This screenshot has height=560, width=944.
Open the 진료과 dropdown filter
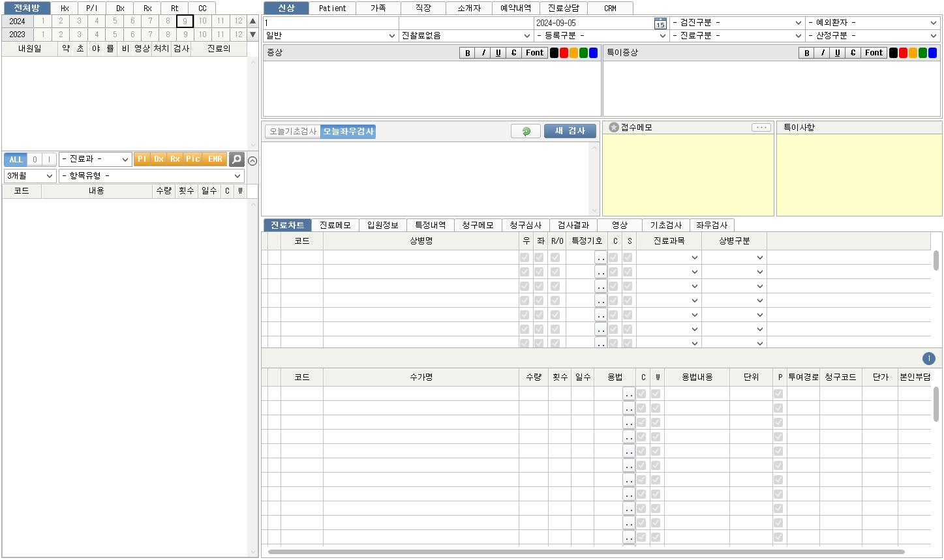point(95,159)
